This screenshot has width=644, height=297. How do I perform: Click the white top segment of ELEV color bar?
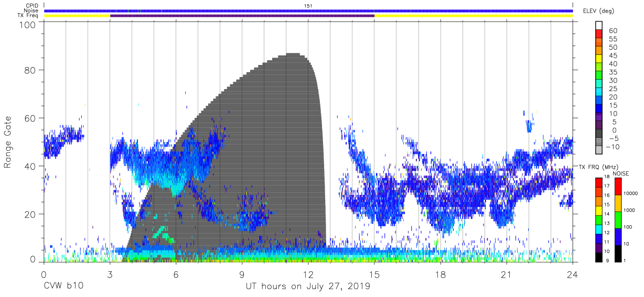599,26
